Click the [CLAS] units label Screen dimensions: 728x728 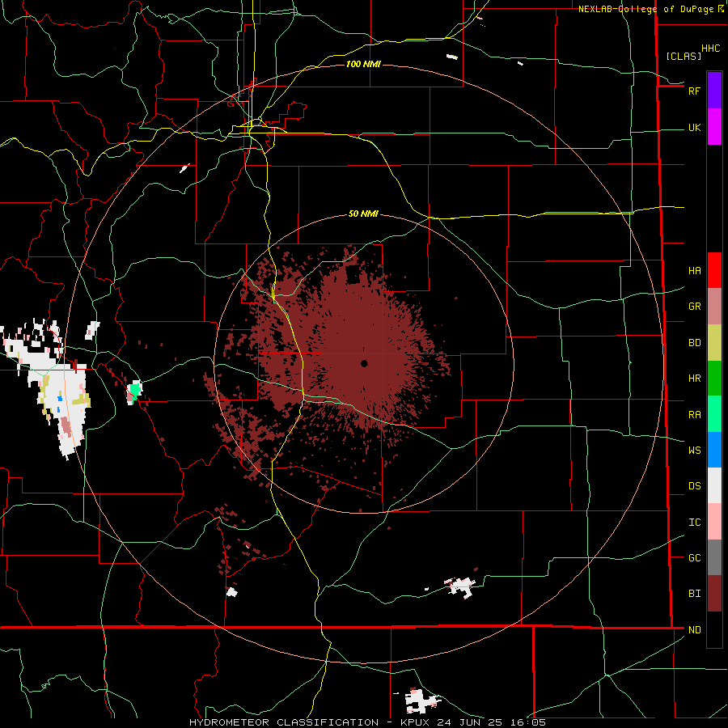pyautogui.click(x=684, y=56)
